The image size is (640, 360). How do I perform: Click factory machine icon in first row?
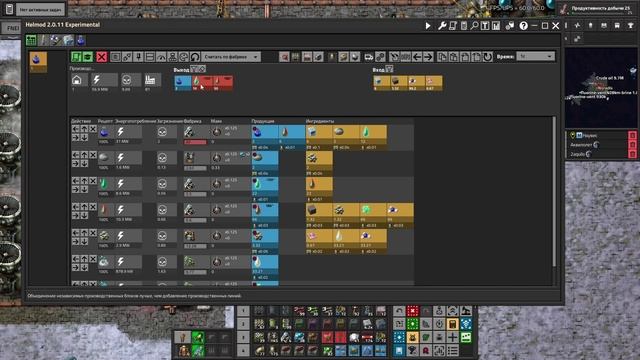click(x=189, y=132)
